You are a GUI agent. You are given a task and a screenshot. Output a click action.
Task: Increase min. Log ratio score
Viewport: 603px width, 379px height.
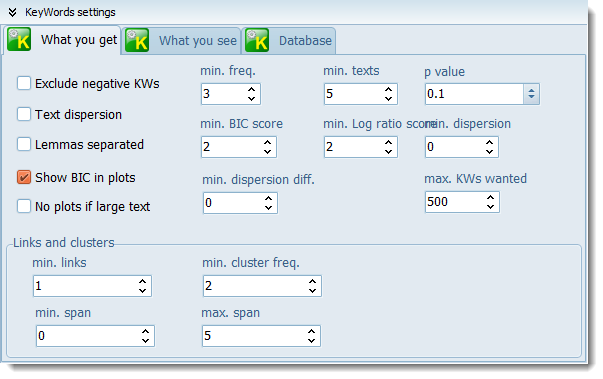point(388,142)
